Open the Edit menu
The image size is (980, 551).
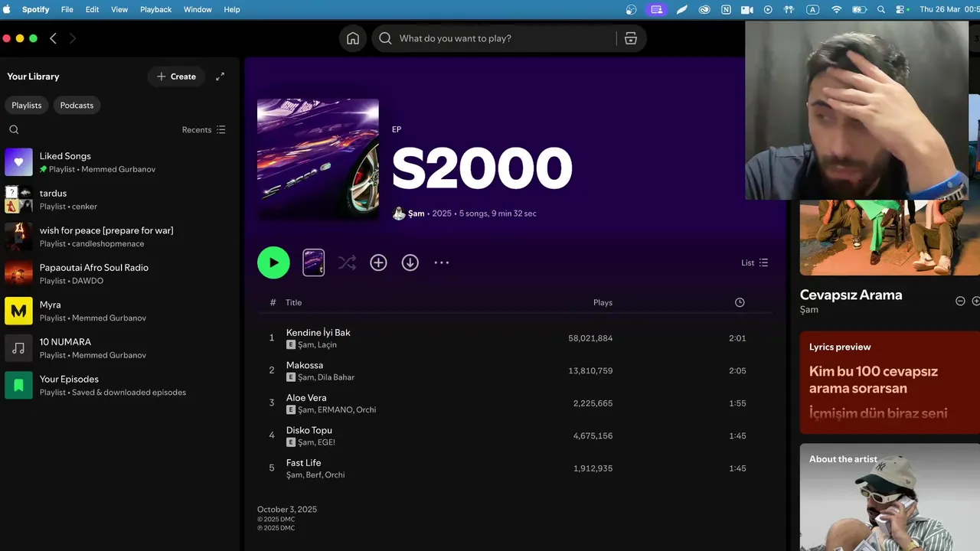tap(92, 9)
